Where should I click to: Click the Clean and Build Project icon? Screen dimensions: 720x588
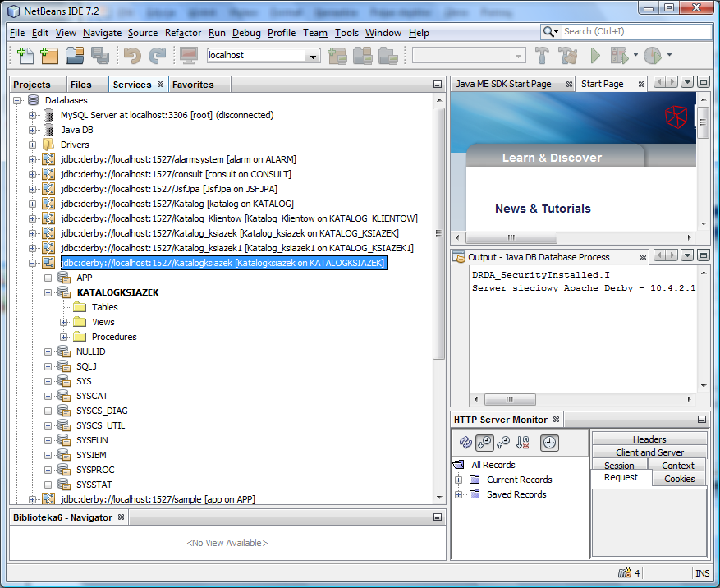point(568,56)
